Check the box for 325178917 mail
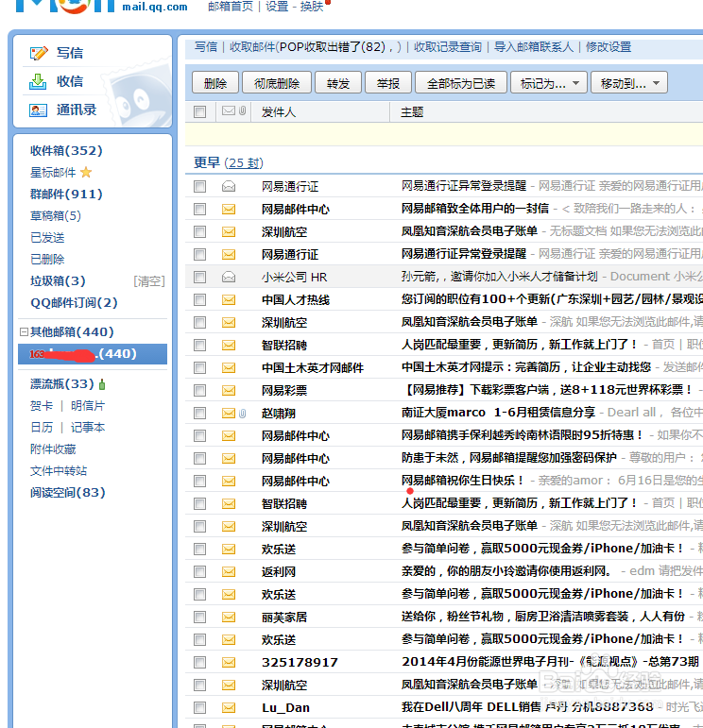 (x=199, y=662)
